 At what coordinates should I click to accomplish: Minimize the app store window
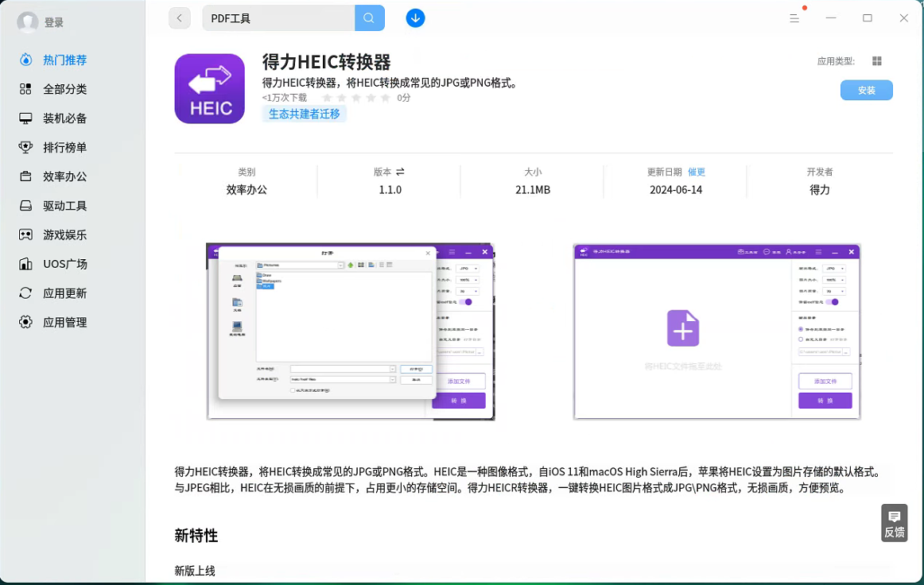[831, 18]
